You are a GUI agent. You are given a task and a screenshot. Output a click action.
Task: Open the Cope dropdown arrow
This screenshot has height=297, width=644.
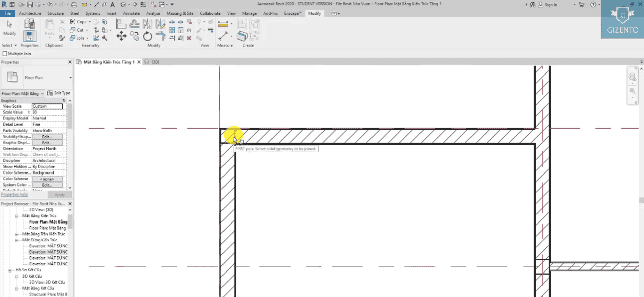pos(90,22)
